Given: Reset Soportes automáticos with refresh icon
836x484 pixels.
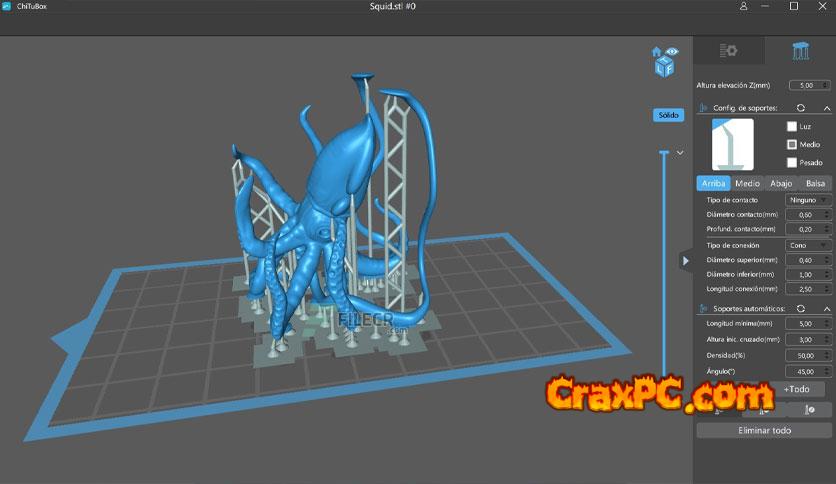Looking at the screenshot, I should [x=801, y=309].
